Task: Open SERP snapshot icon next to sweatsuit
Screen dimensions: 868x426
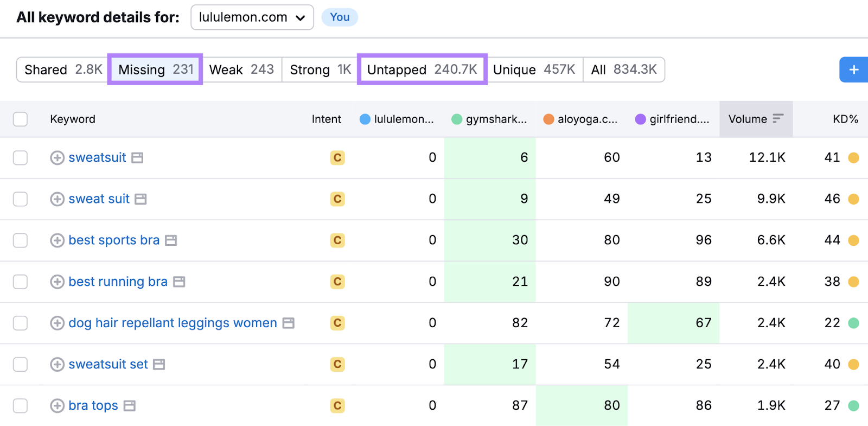Action: click(138, 158)
